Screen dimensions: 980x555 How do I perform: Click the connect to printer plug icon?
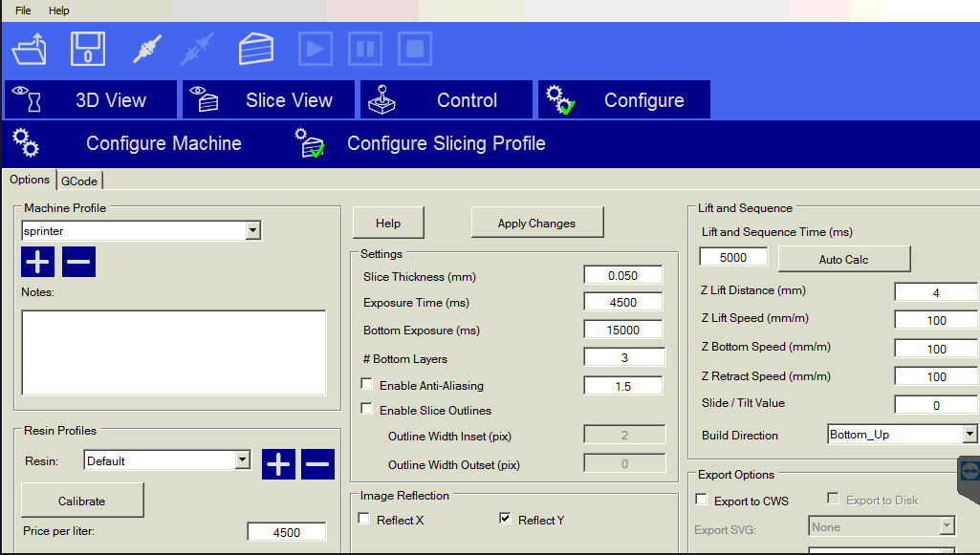(147, 49)
